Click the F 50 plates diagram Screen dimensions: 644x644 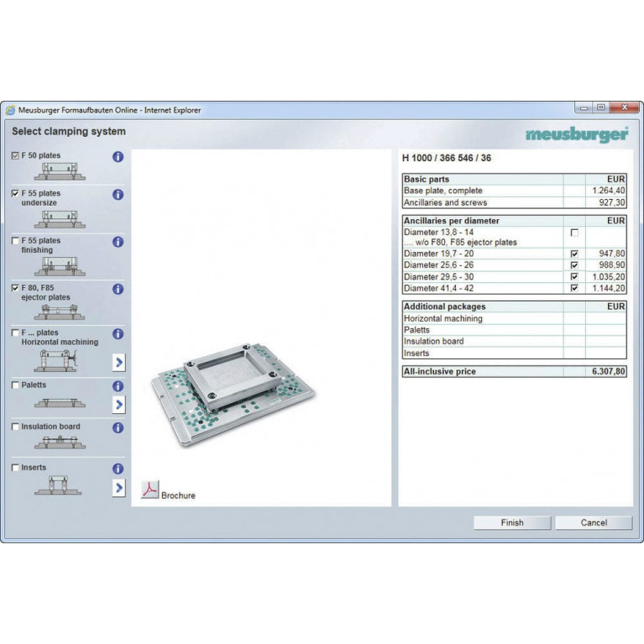[x=60, y=171]
